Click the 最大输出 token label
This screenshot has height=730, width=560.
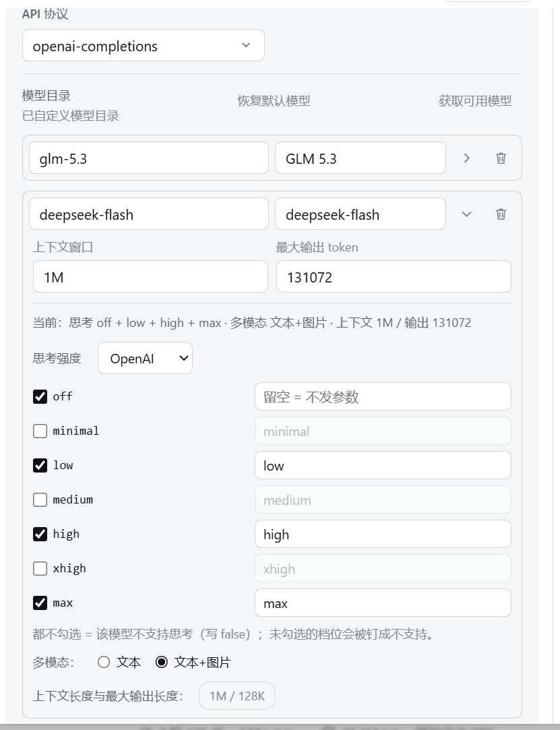click(x=317, y=247)
